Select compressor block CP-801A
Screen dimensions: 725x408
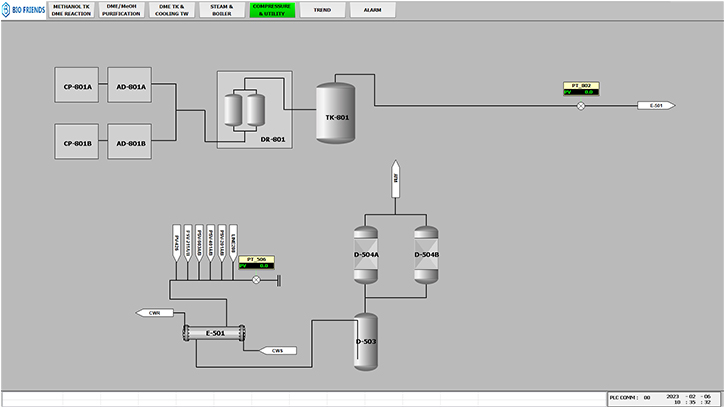click(77, 85)
